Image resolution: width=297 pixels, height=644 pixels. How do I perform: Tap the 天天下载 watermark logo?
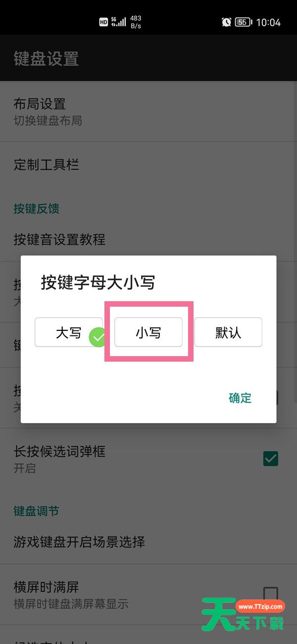(x=243, y=613)
